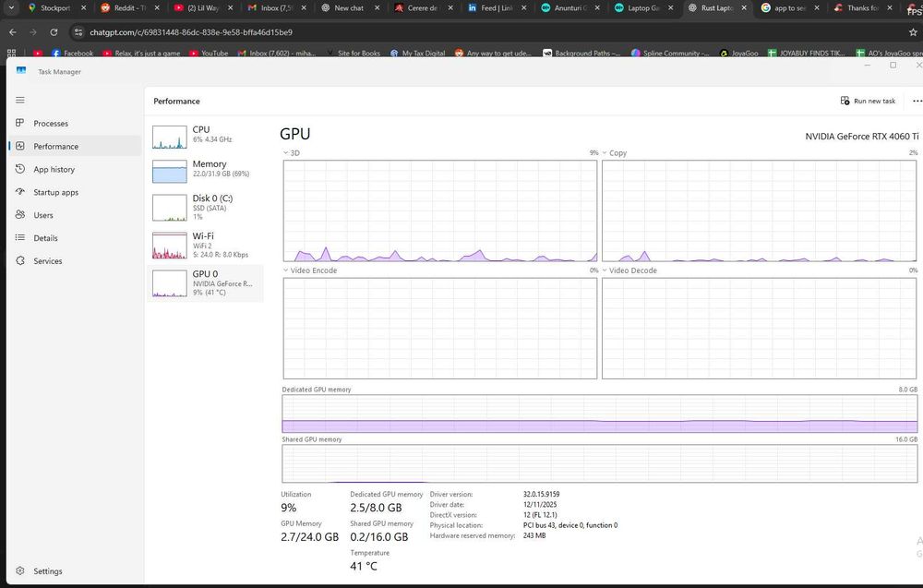Viewport: 923px width, 588px height.
Task: Select the Disk 0 (C:) performance entry
Action: pos(205,207)
